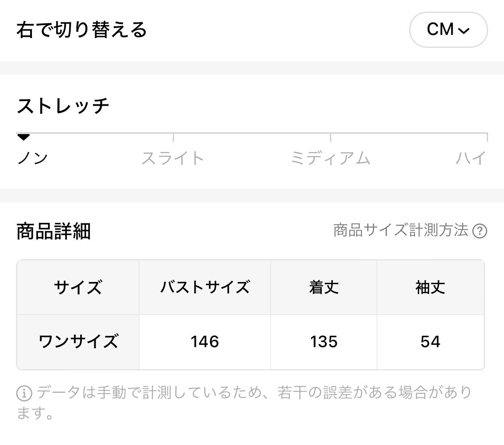The height and width of the screenshot is (445, 504).
Task: Click the chevron arrow beside CM
Action: (x=464, y=31)
